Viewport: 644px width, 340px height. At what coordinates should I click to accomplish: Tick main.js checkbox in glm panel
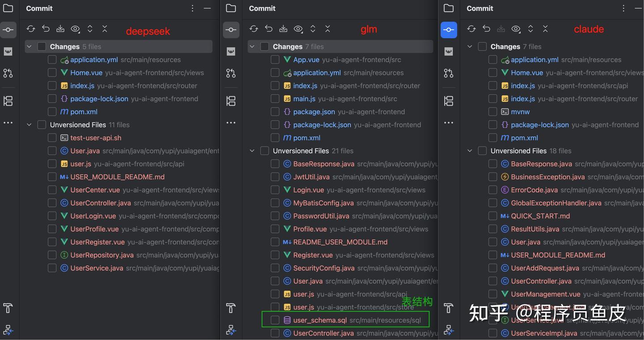275,99
